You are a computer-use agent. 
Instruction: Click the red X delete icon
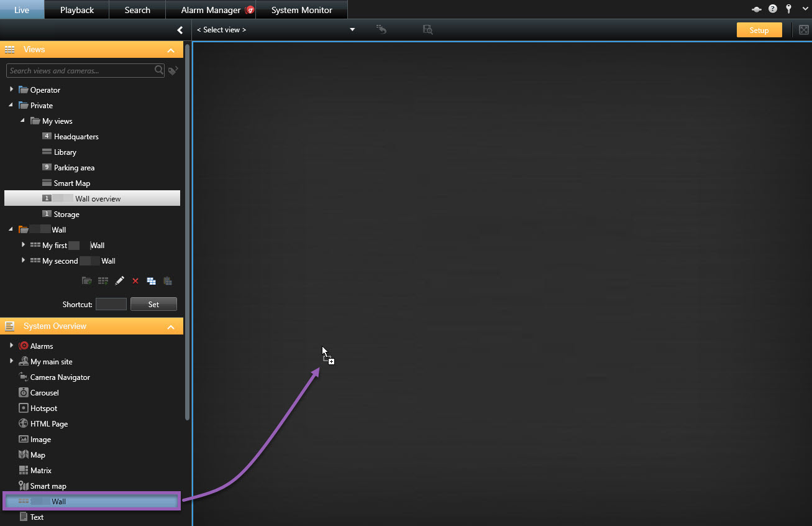pyautogui.click(x=135, y=281)
